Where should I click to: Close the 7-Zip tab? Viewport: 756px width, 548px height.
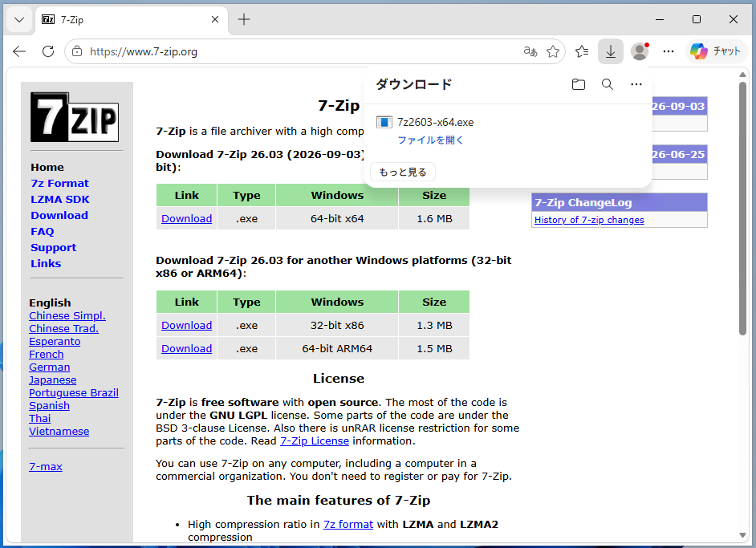(x=215, y=19)
